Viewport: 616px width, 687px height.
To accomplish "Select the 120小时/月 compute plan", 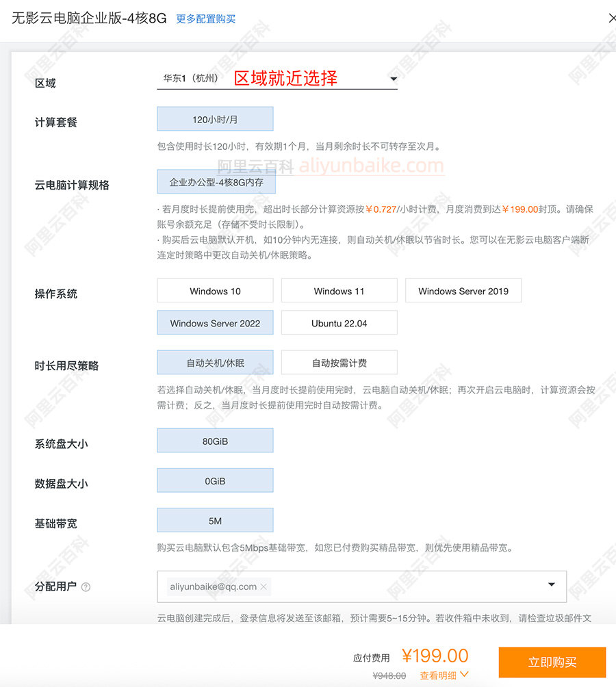I will [x=215, y=118].
